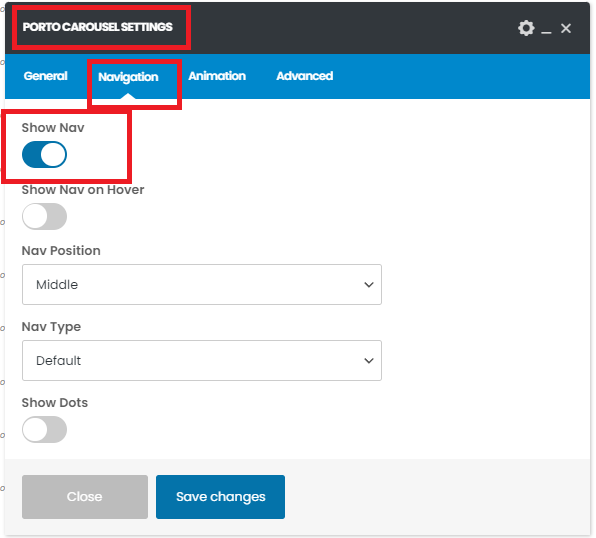
Task: Click the Show Dots label
Action: 55,402
